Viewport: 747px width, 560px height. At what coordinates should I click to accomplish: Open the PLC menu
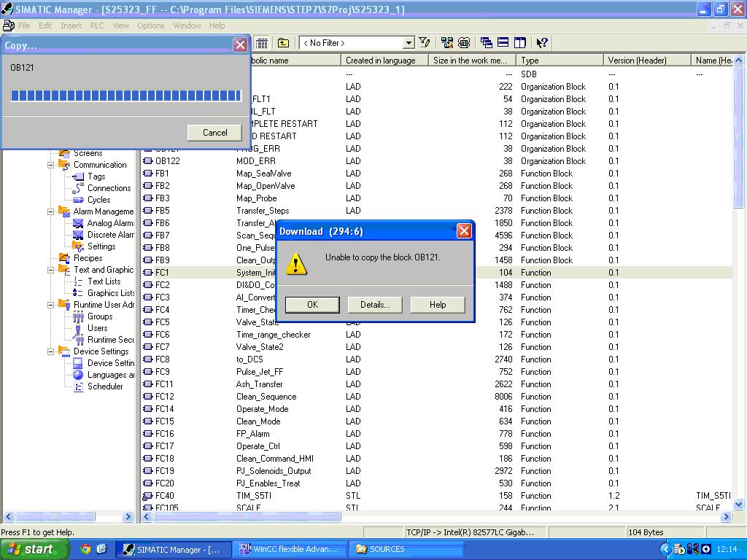tap(97, 26)
